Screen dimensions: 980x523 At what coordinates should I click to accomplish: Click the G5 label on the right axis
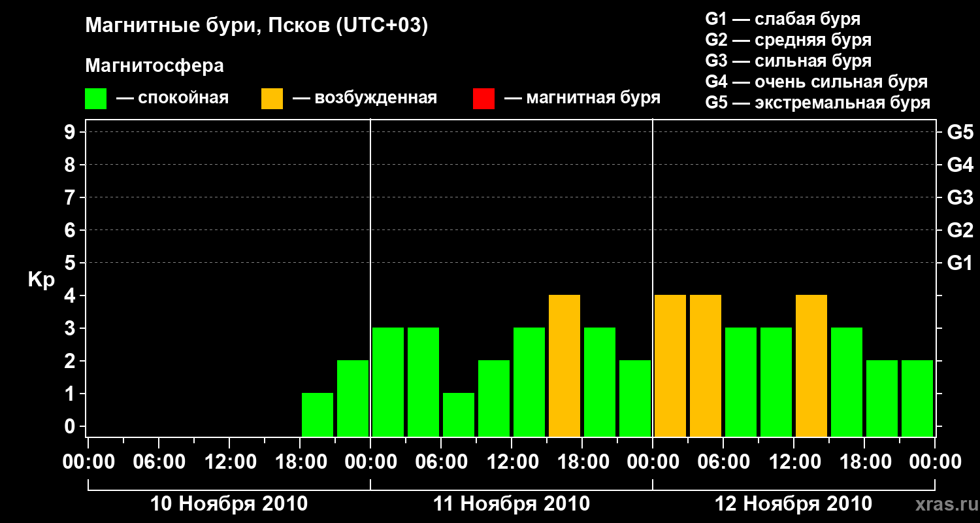(960, 132)
